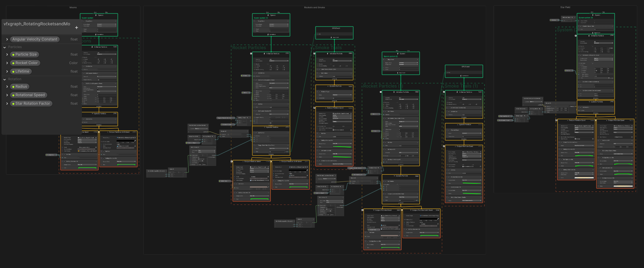Image resolution: width=644 pixels, height=268 pixels.
Task: Toggle the Constant Spawn Rate checkbox in Star Field
Action: 581,26
